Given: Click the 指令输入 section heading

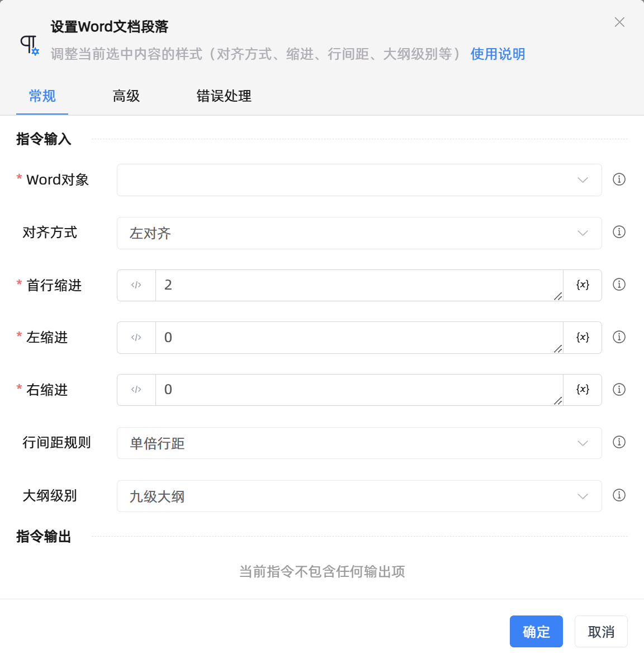Looking at the screenshot, I should (x=44, y=139).
